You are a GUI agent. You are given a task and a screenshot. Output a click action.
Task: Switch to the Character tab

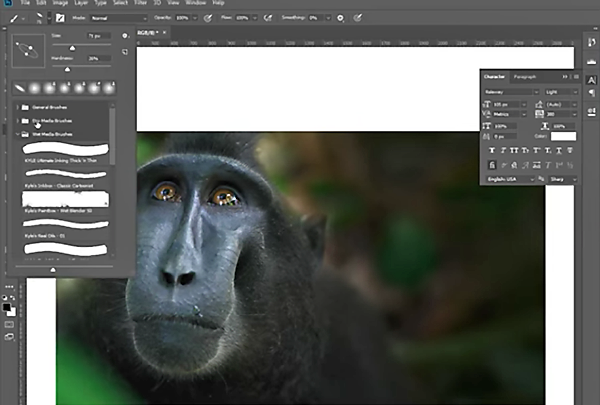tap(494, 77)
